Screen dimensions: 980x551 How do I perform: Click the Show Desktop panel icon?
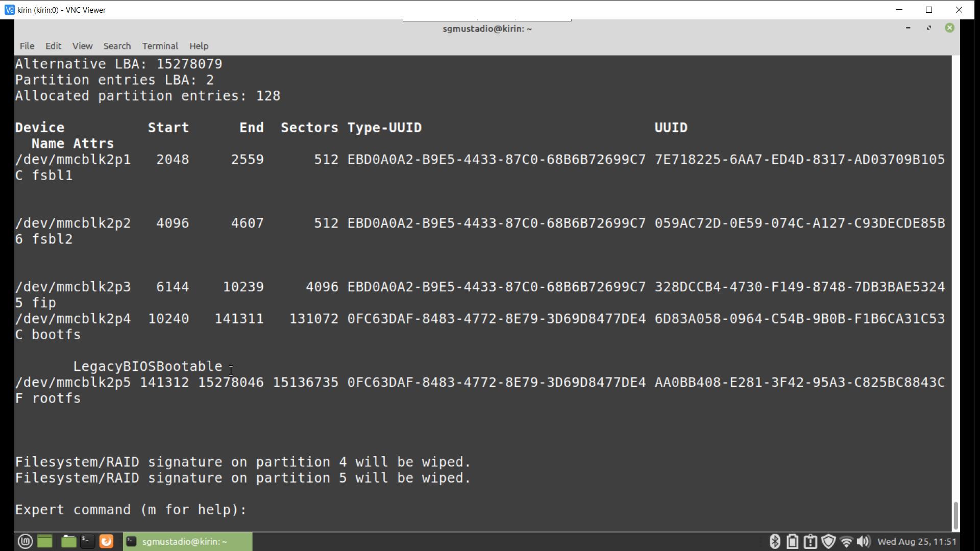[45, 541]
